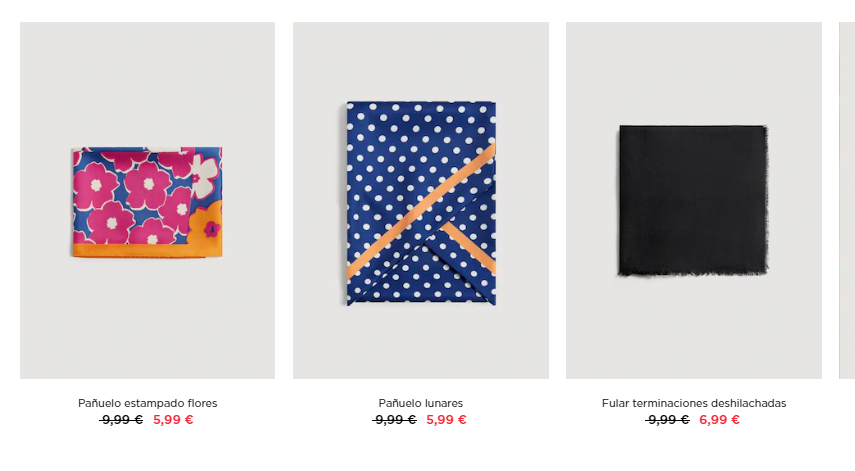Open the 'Fular terminaciones deshilachadas' product link

[694, 403]
